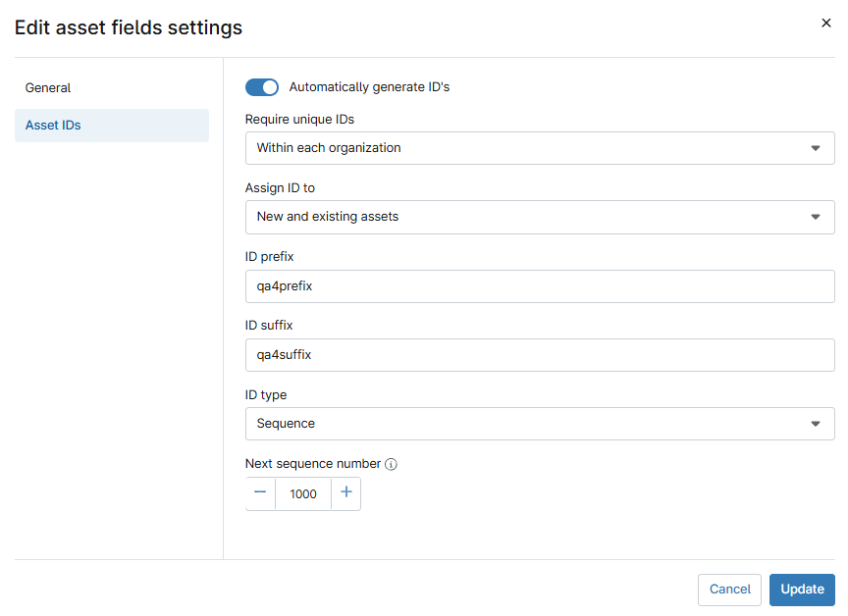Image resolution: width=848 pixels, height=616 pixels.
Task: Click the chevron on the ID type dropdown
Action: [x=815, y=424]
